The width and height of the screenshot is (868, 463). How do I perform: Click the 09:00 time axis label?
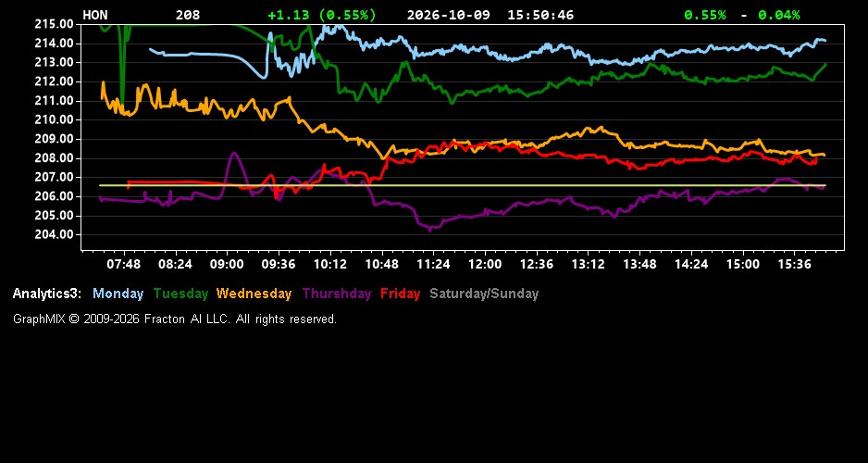coord(227,264)
